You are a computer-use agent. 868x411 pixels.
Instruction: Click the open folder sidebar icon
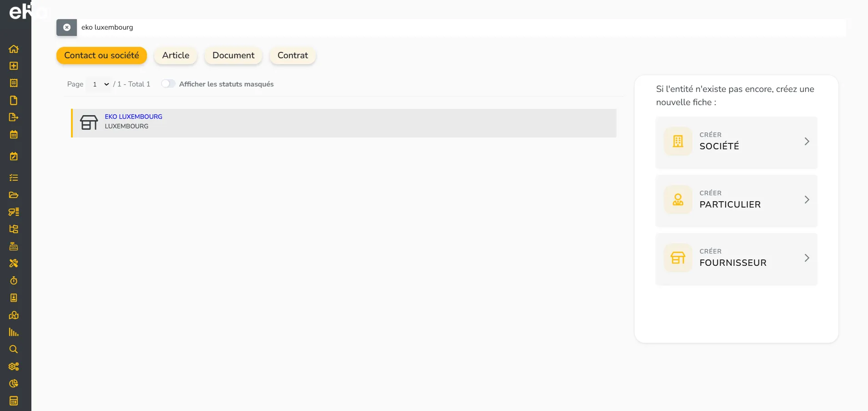pyautogui.click(x=14, y=195)
